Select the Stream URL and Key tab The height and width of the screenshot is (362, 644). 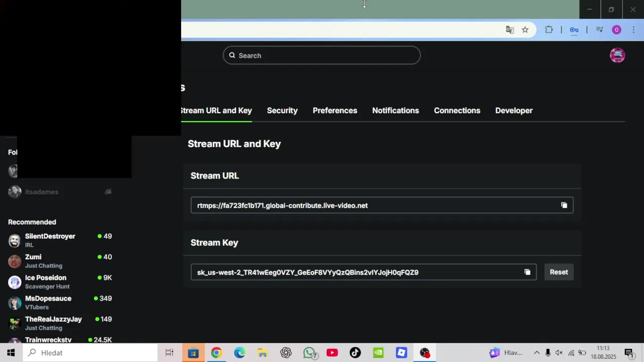pos(216,111)
